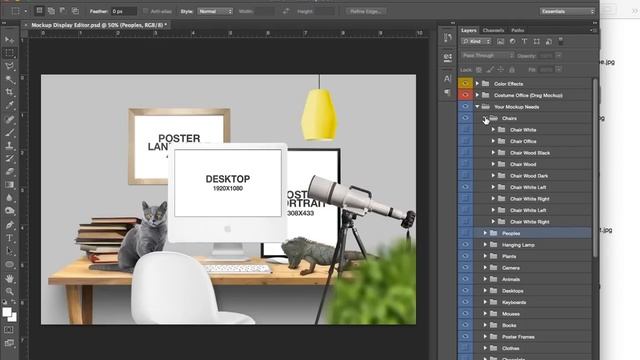Select the Healing Brush tool

(x=9, y=119)
